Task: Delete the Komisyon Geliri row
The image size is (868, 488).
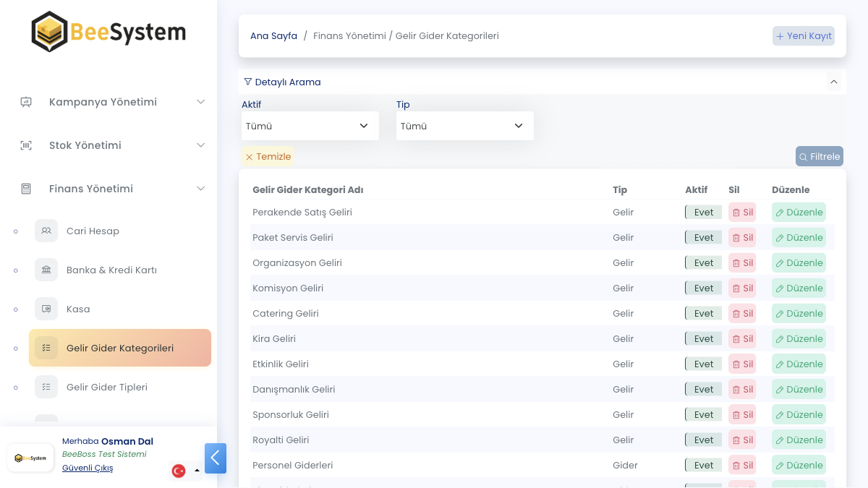Action: (742, 288)
